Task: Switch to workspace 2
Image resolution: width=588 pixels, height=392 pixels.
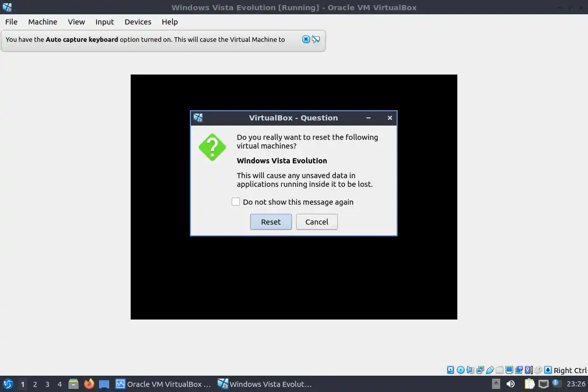Action: click(35, 384)
